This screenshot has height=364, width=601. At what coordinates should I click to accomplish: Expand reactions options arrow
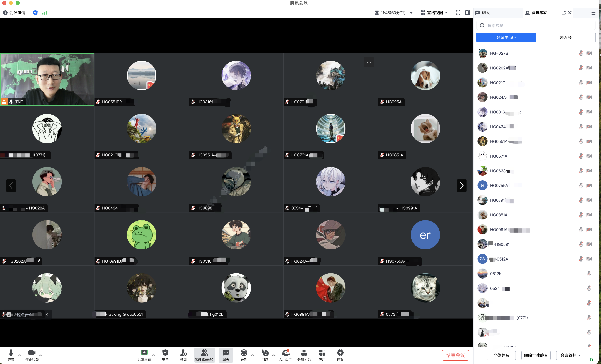coord(274,355)
